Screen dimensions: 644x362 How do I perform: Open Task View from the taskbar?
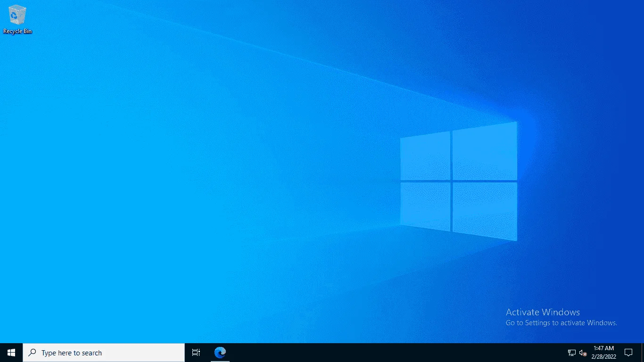point(196,353)
